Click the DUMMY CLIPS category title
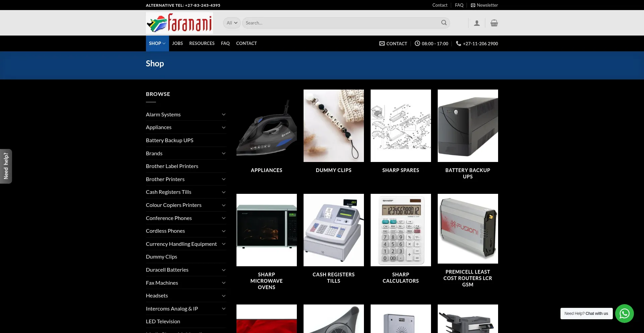 (334, 170)
